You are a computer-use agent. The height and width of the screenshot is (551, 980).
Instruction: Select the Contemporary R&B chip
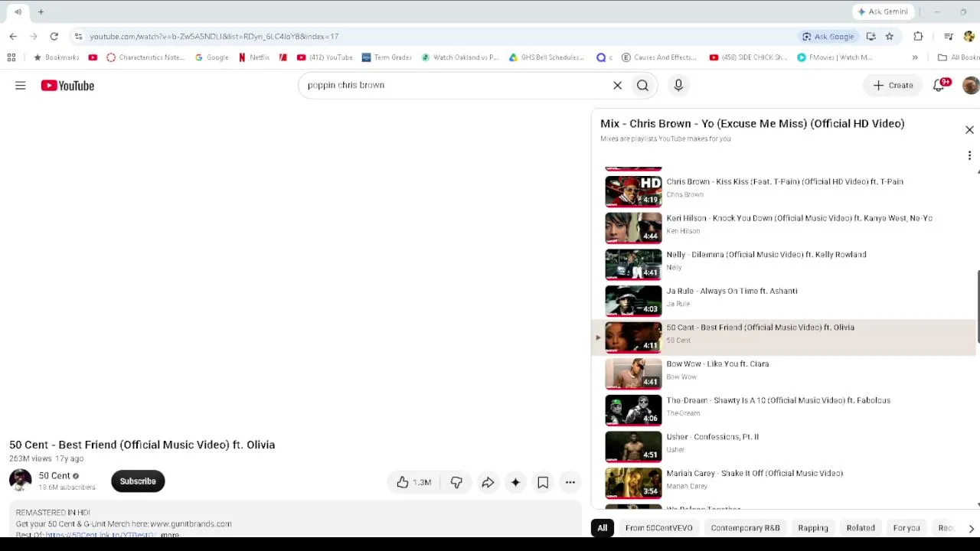745,528
